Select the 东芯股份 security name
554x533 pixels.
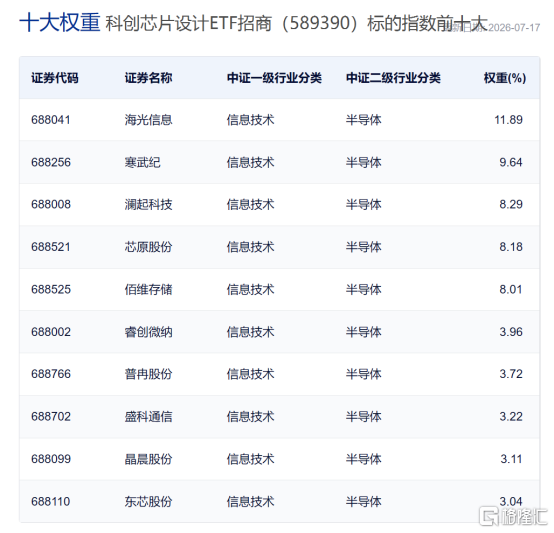[x=148, y=501]
